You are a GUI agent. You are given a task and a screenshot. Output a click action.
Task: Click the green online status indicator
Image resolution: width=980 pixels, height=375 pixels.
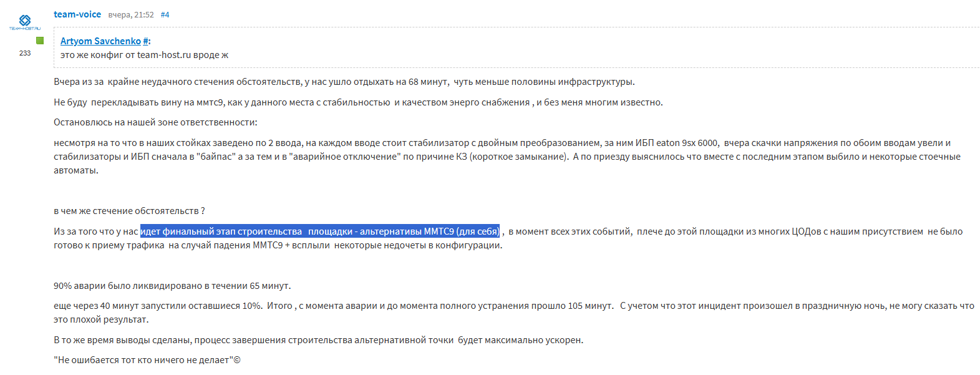[40, 41]
